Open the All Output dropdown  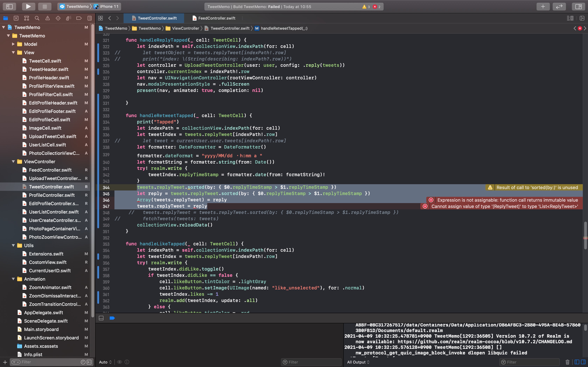(358, 362)
